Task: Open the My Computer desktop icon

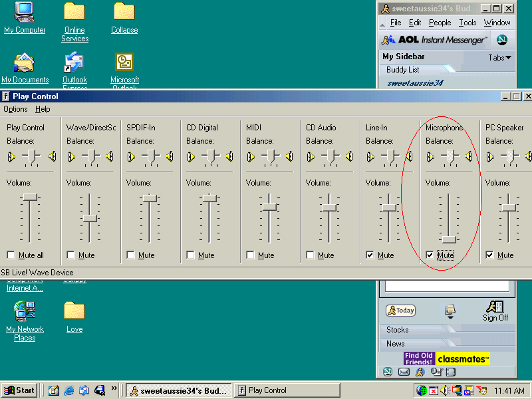Action: click(25, 12)
